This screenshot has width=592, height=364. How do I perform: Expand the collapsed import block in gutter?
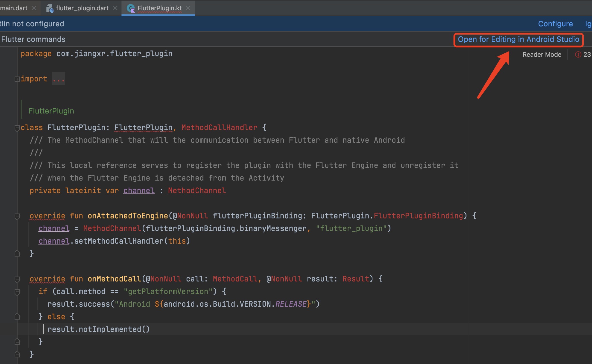pos(17,79)
